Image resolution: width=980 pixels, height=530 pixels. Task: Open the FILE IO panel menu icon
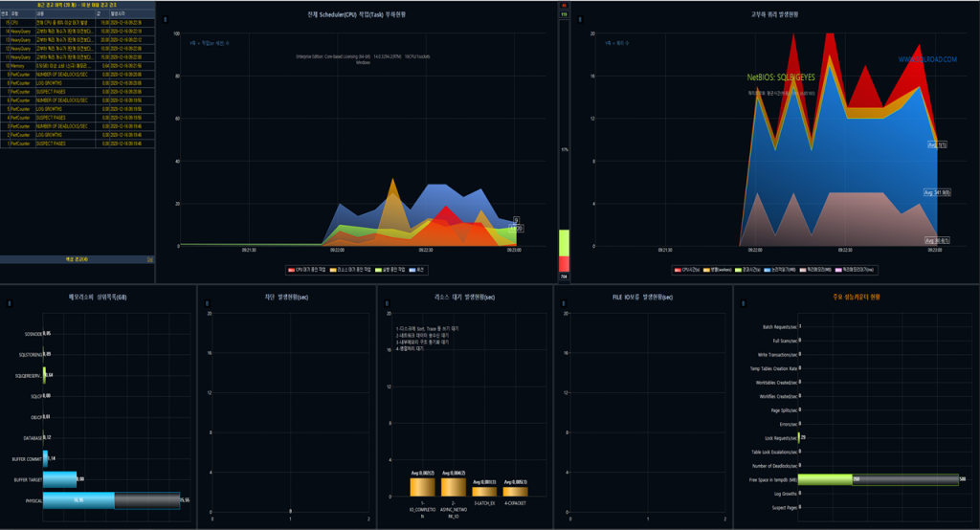[x=563, y=304]
